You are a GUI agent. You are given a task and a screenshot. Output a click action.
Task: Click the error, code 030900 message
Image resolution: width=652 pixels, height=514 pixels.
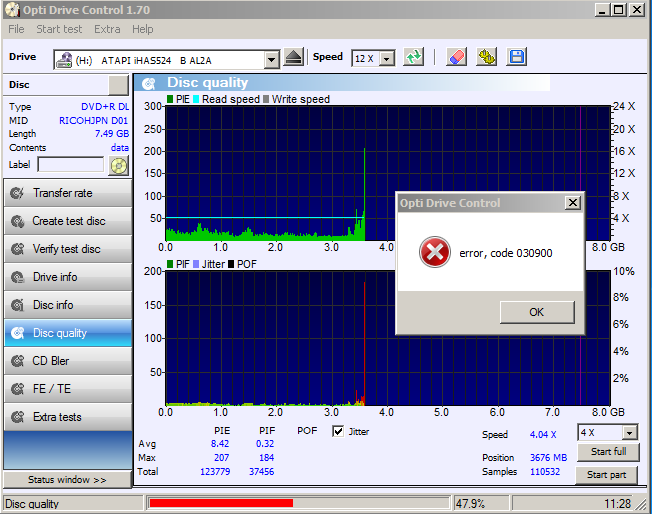point(506,253)
